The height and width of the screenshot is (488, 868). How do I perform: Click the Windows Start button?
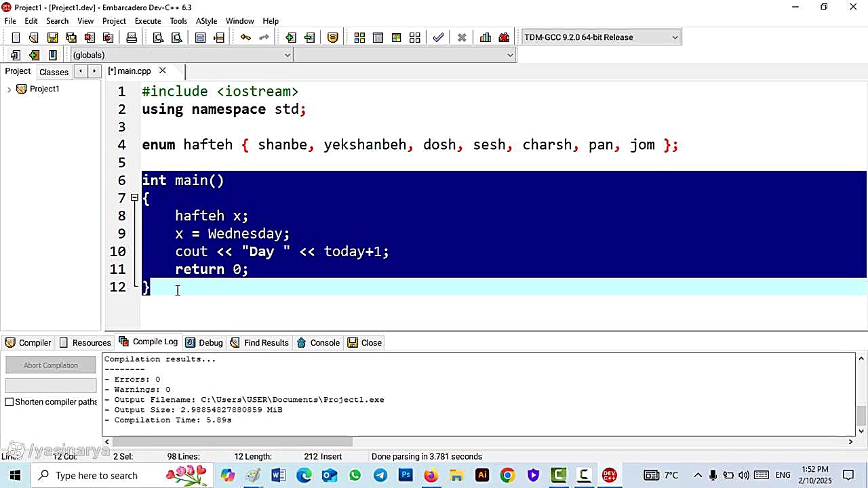coord(15,475)
